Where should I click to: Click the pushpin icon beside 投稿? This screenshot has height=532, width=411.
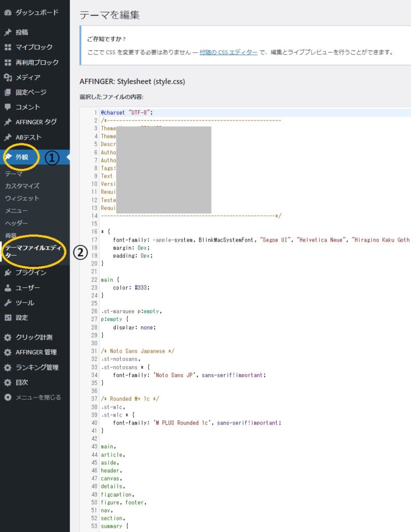[x=8, y=32]
